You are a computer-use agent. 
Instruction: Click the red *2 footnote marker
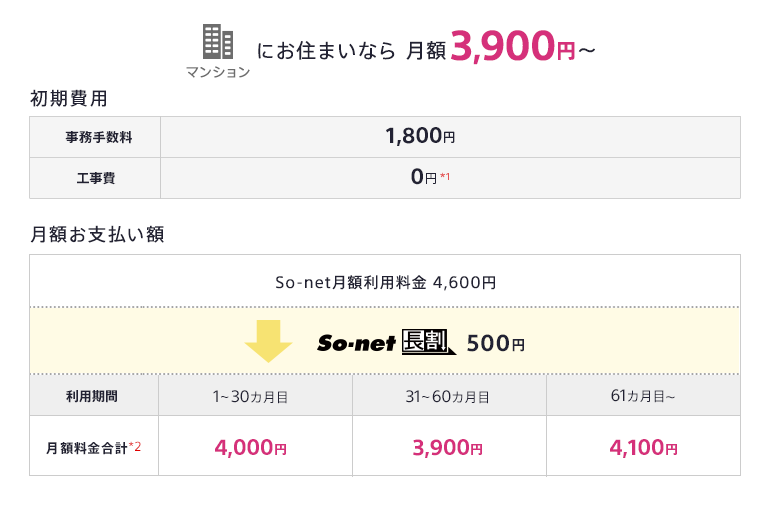[136, 447]
